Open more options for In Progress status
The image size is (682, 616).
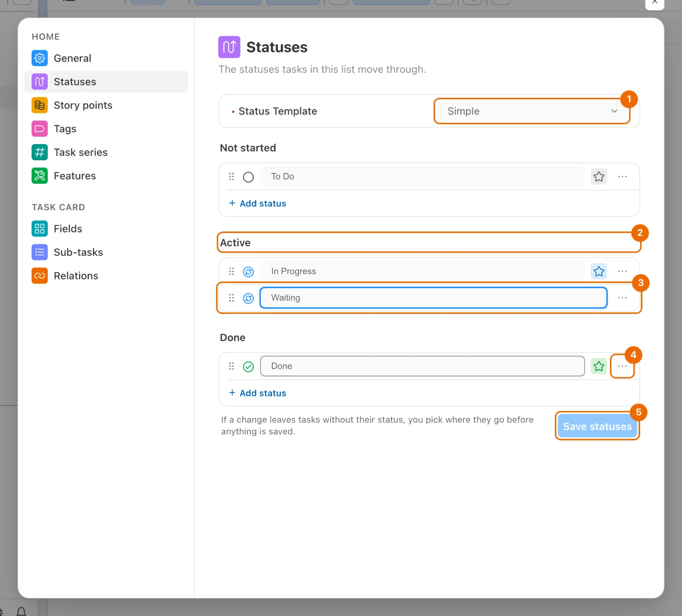click(622, 271)
